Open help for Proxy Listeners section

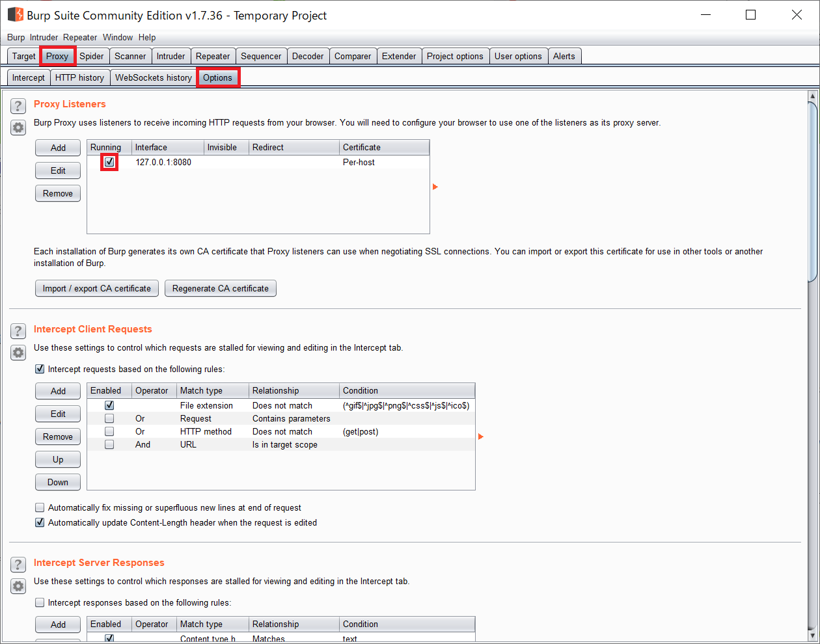tap(18, 105)
